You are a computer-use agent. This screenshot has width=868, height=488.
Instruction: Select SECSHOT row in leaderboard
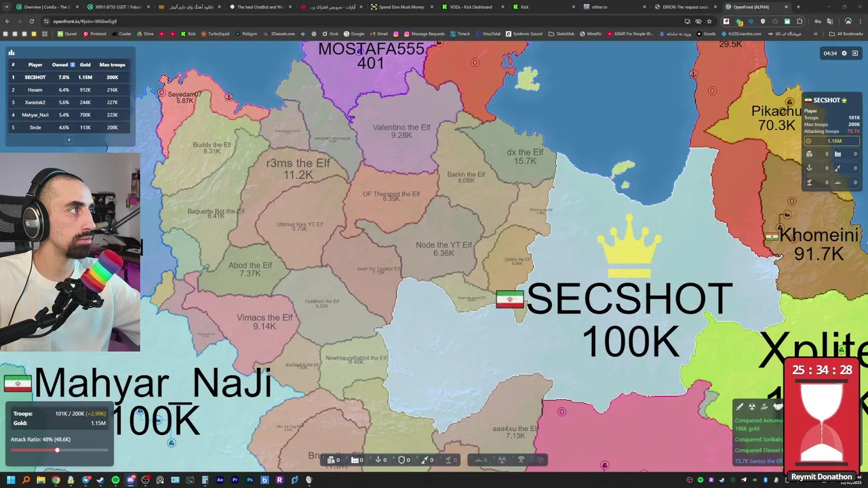68,77
